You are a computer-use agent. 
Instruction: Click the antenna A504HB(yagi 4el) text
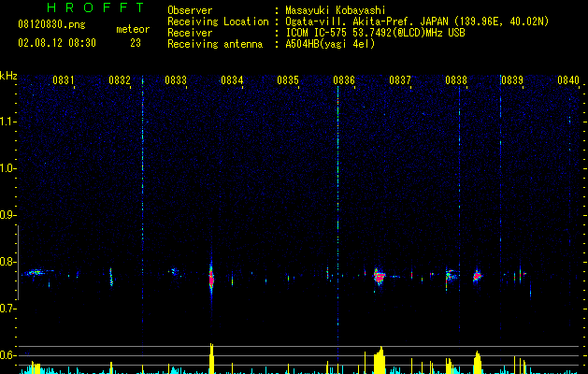(x=330, y=44)
